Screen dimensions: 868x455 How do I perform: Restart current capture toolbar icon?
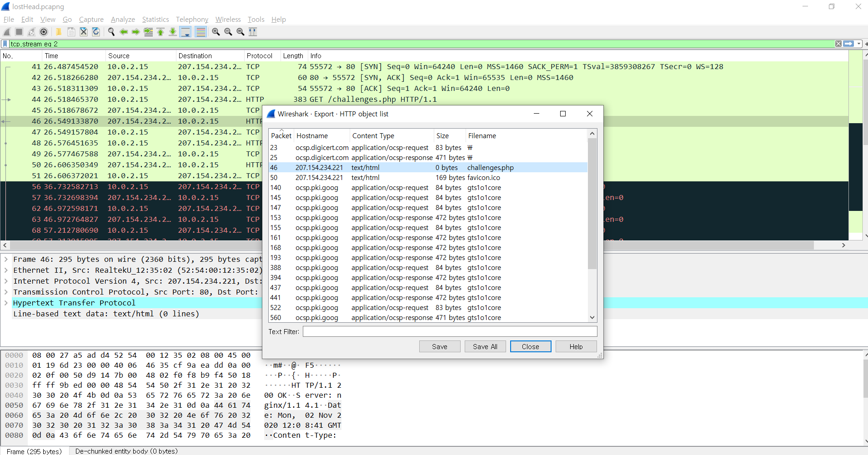click(x=31, y=32)
